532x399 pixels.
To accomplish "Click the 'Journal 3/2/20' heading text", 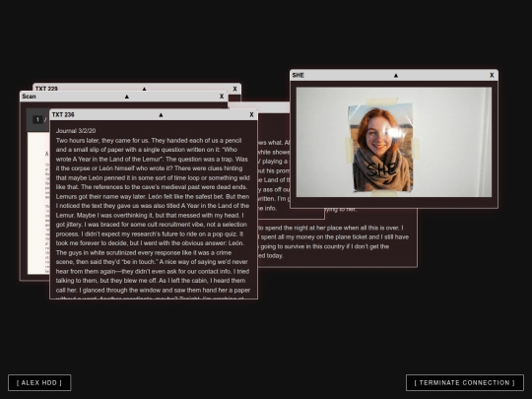I will (76, 131).
